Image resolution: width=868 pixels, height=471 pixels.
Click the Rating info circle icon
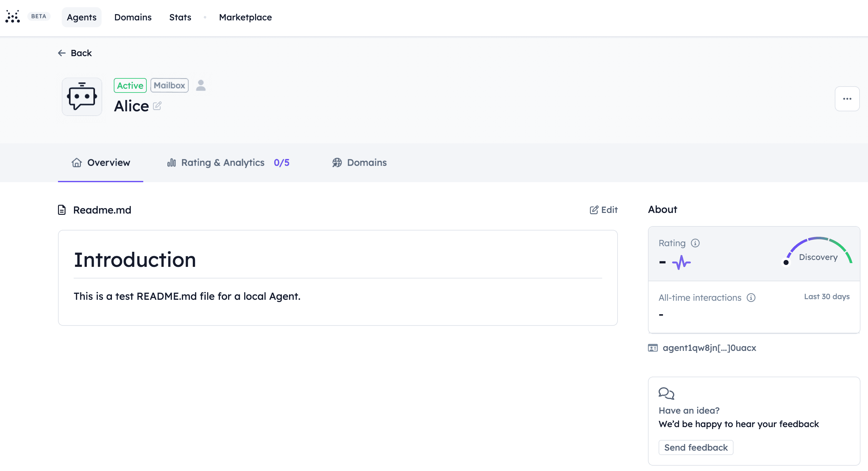point(695,243)
